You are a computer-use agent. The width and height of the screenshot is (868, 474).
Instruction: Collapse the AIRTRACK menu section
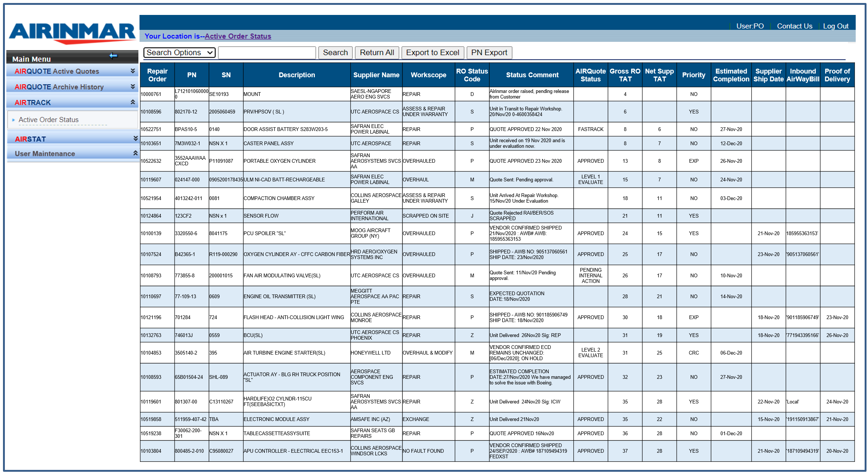tap(132, 102)
